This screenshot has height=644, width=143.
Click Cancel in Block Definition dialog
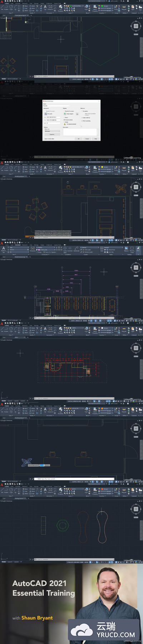pyautogui.click(x=87, y=139)
